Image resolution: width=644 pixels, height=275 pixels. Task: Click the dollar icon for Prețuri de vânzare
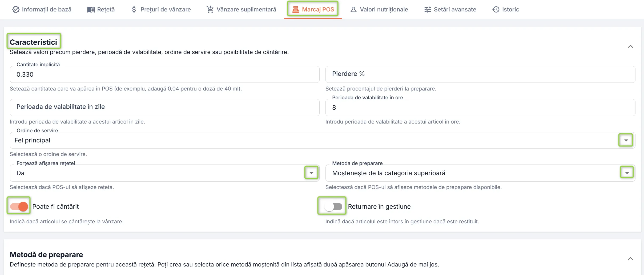(x=134, y=10)
